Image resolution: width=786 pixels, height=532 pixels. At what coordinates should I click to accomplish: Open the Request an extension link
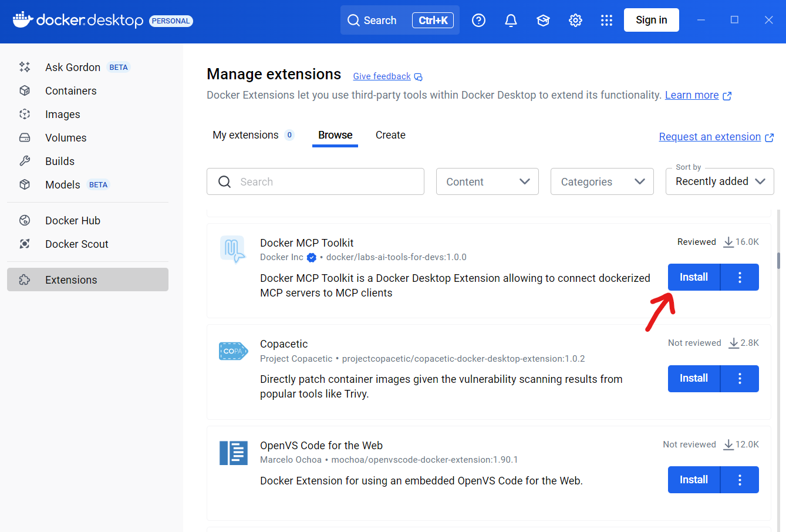tap(710, 137)
